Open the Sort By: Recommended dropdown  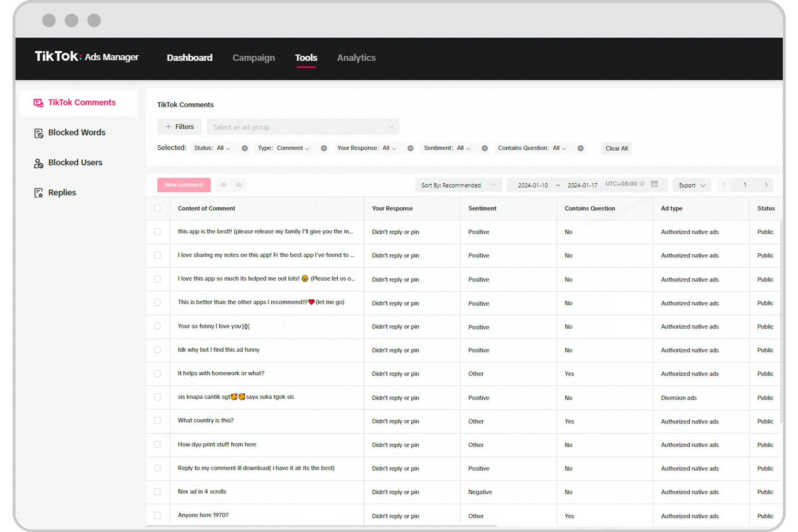[458, 185]
